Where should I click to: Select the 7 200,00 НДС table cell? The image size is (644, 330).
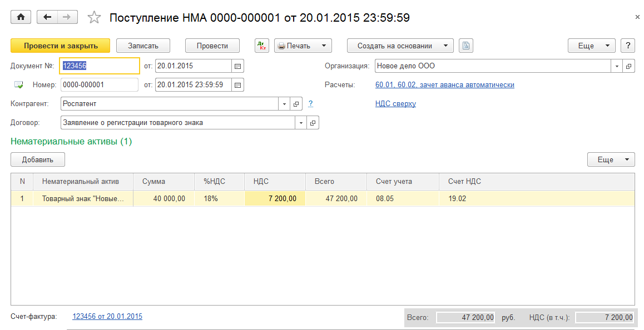click(x=275, y=199)
